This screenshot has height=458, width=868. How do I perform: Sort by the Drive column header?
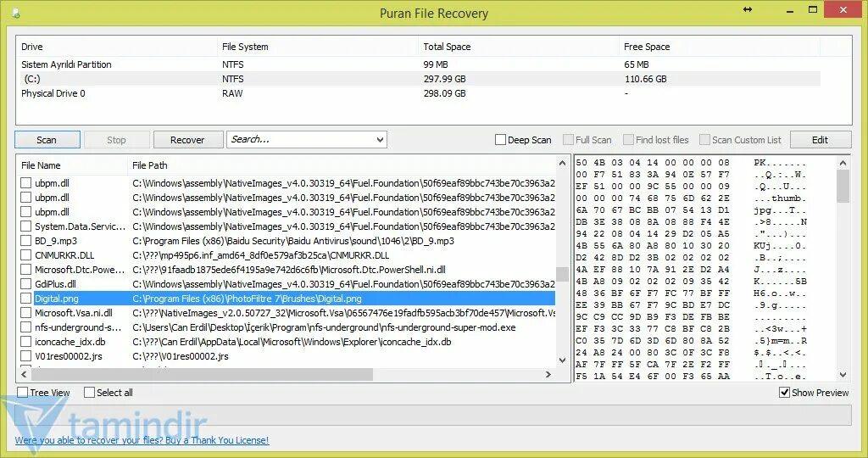tap(117, 47)
